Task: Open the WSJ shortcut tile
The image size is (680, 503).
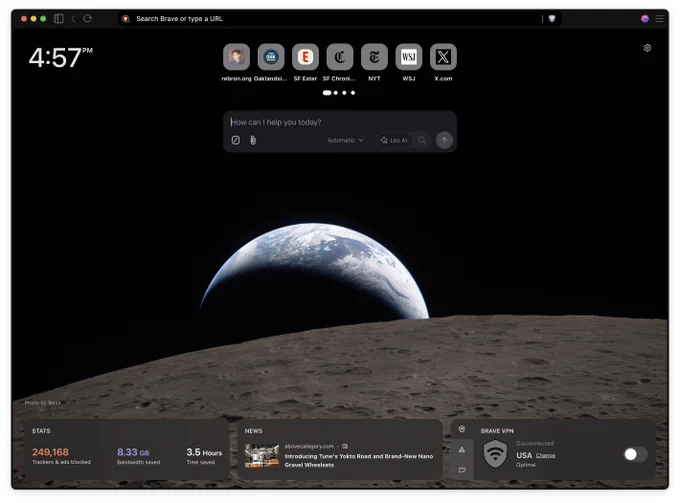Action: pos(409,57)
